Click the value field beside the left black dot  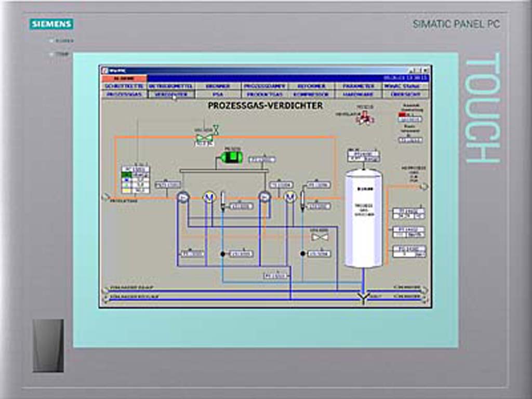241,254
